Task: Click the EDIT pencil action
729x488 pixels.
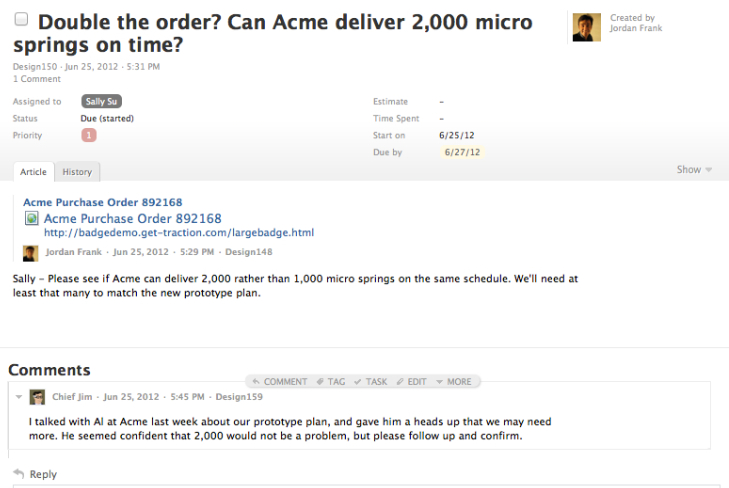Action: pyautogui.click(x=412, y=382)
